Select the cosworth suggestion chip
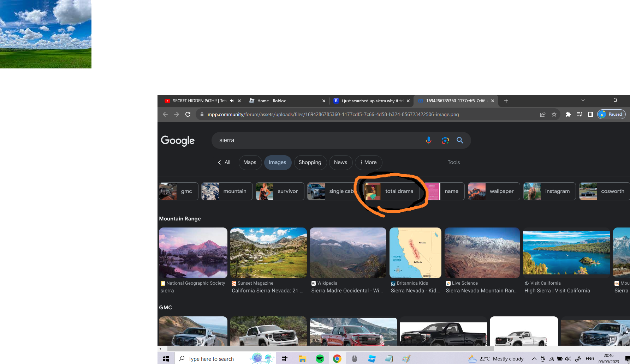This screenshot has height=364, width=630. coord(605,191)
